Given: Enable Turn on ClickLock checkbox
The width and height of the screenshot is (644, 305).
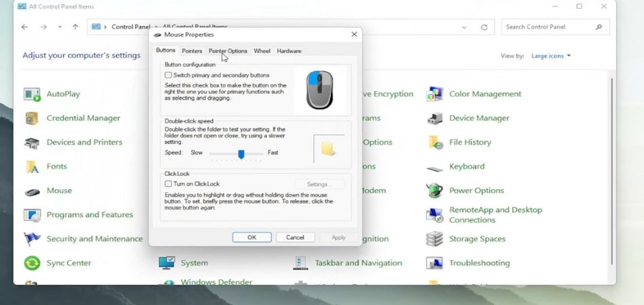Looking at the screenshot, I should click(168, 184).
